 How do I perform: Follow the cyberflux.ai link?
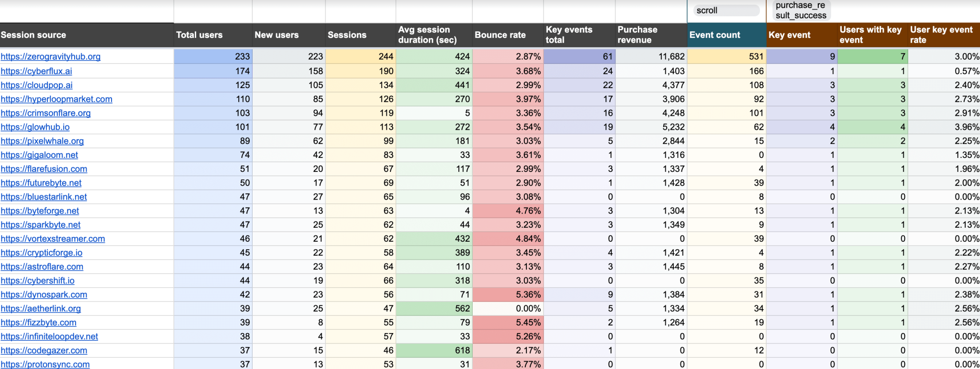36,71
